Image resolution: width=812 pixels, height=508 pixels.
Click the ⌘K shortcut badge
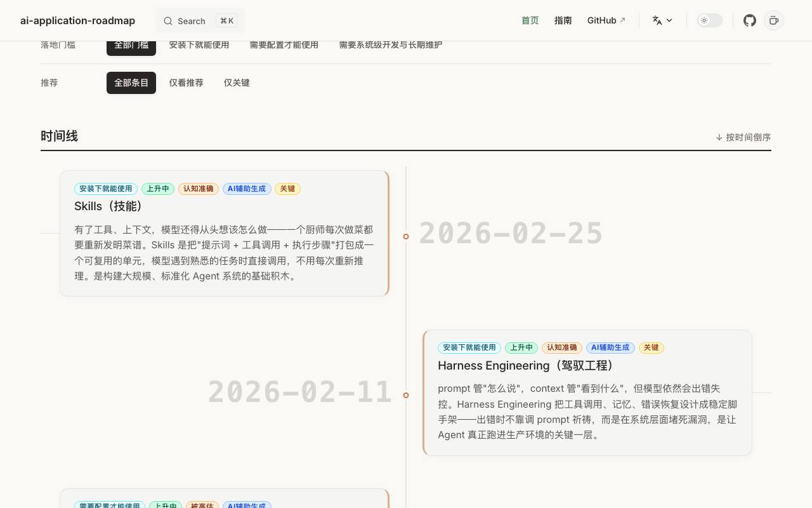[x=226, y=21]
